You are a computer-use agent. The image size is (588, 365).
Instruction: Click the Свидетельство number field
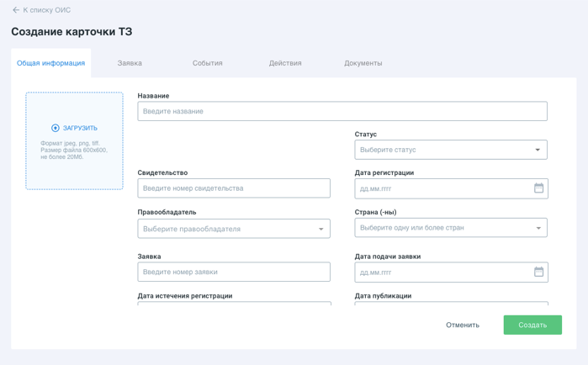point(234,188)
